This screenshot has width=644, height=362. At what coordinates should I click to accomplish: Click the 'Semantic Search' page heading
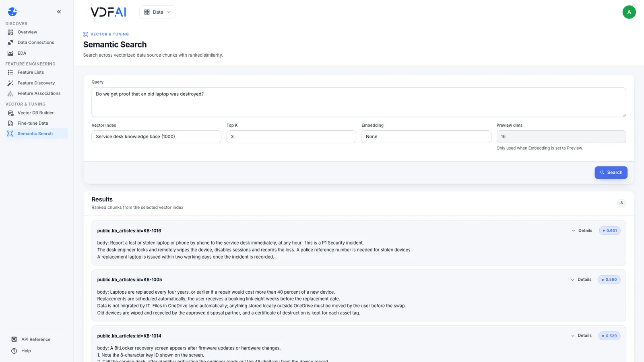click(x=115, y=45)
